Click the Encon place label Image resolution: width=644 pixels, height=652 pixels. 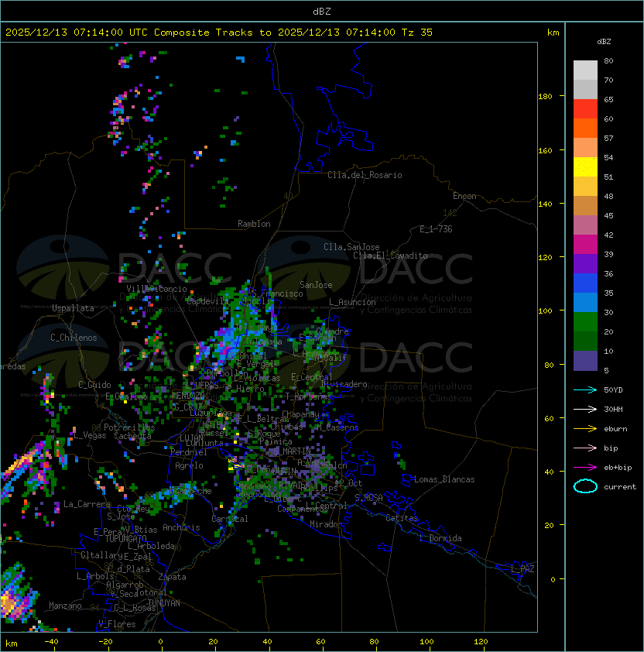464,196
